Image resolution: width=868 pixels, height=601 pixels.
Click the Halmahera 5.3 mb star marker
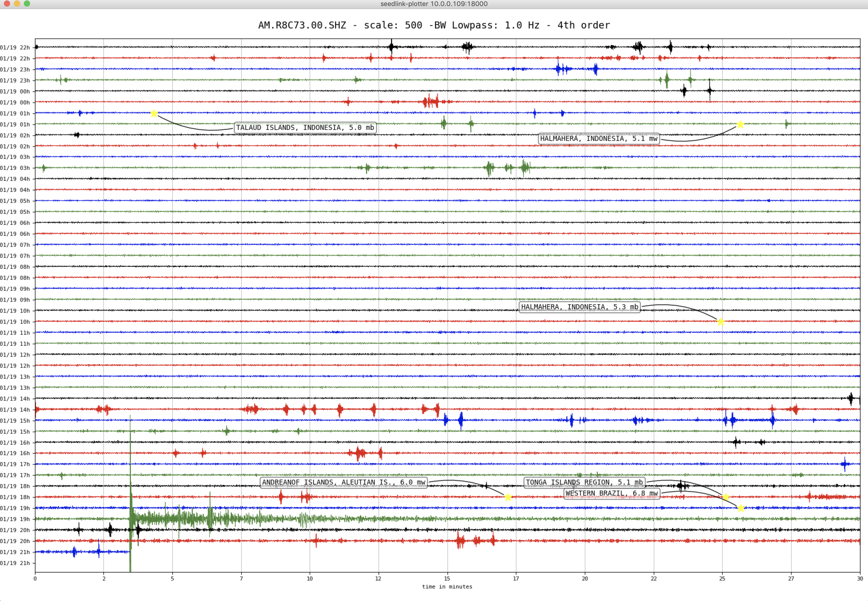[721, 321]
